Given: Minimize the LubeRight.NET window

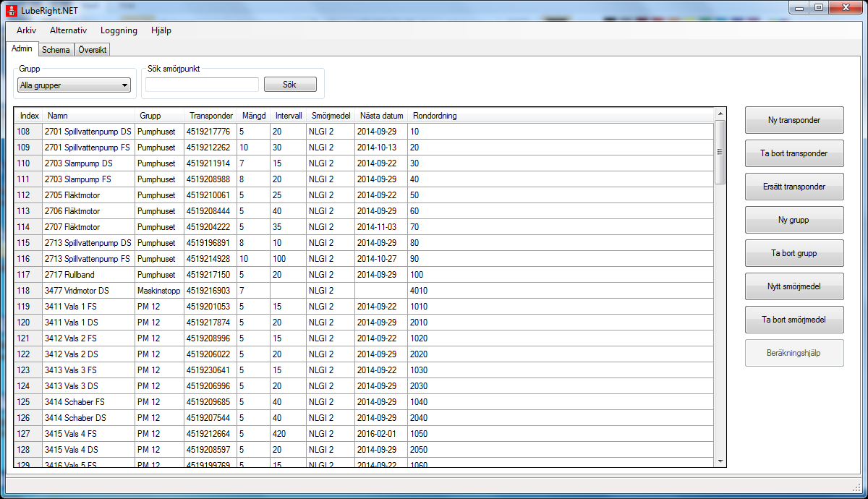Looking at the screenshot, I should coord(799,7).
